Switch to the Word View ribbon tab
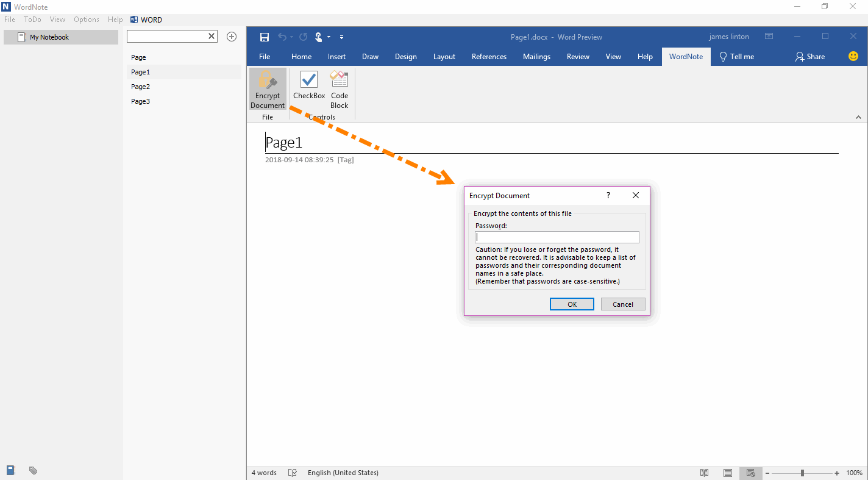This screenshot has width=868, height=480. [613, 57]
